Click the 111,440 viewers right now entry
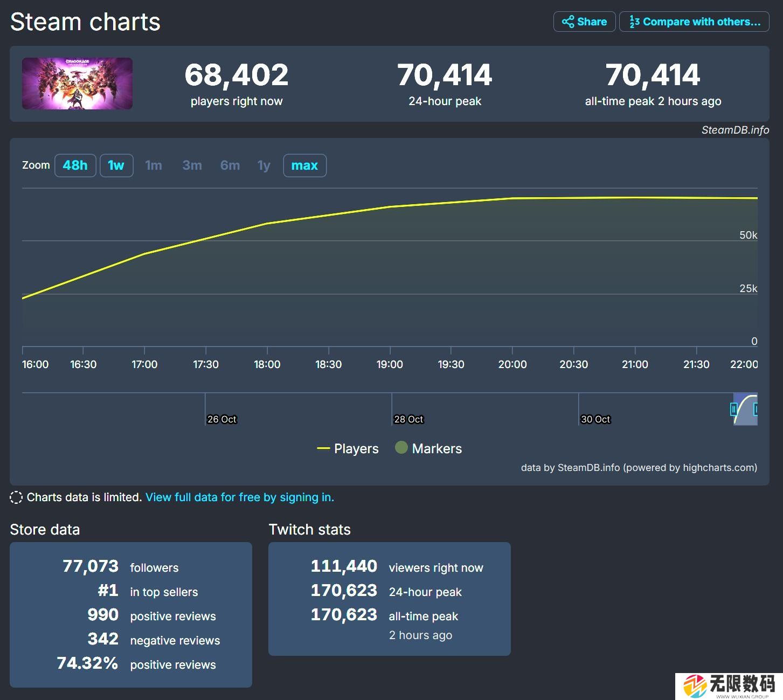783x700 pixels. [x=397, y=566]
